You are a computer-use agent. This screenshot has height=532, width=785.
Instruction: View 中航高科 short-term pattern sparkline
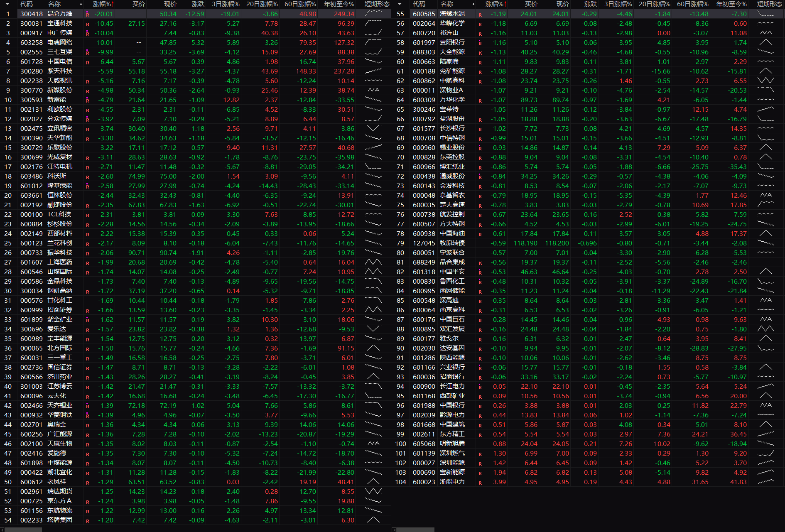(766, 81)
